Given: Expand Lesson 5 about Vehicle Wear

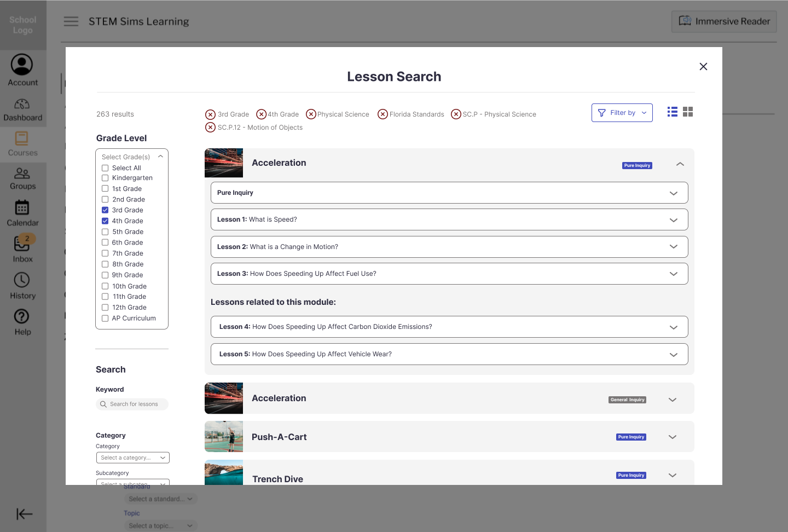Looking at the screenshot, I should 673,355.
